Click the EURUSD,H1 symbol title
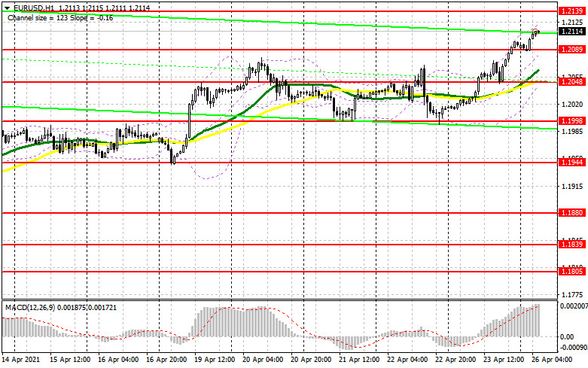 [29, 6]
